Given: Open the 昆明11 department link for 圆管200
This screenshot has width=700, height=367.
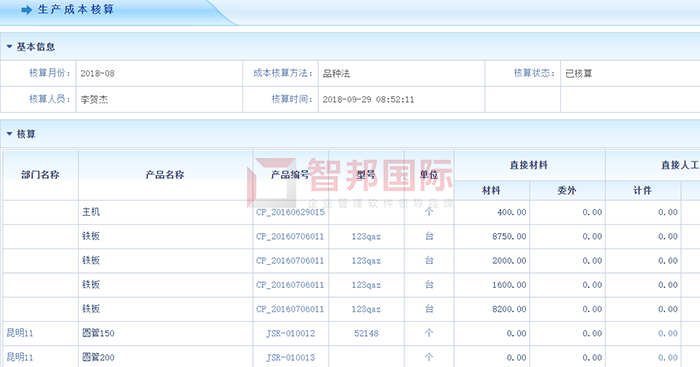Looking at the screenshot, I should [x=20, y=357].
